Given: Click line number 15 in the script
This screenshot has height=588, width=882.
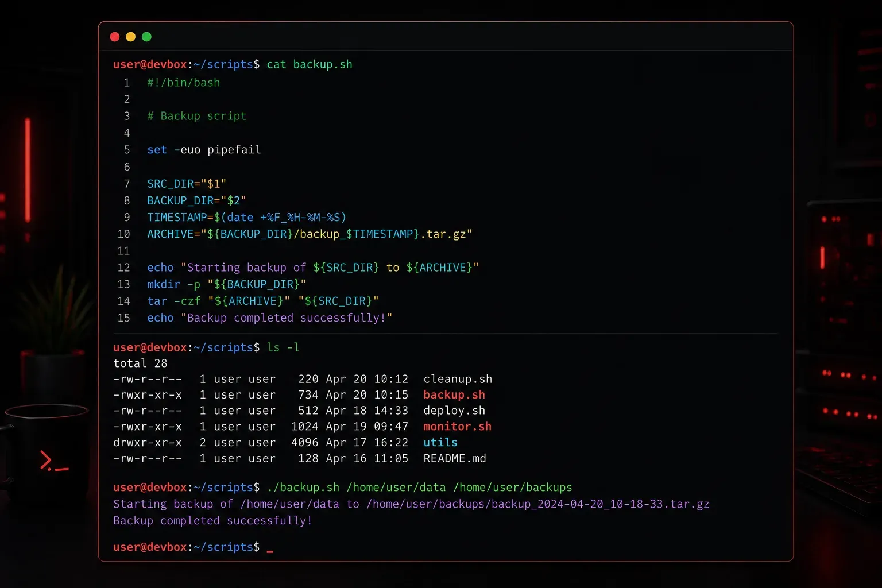Looking at the screenshot, I should pyautogui.click(x=123, y=318).
